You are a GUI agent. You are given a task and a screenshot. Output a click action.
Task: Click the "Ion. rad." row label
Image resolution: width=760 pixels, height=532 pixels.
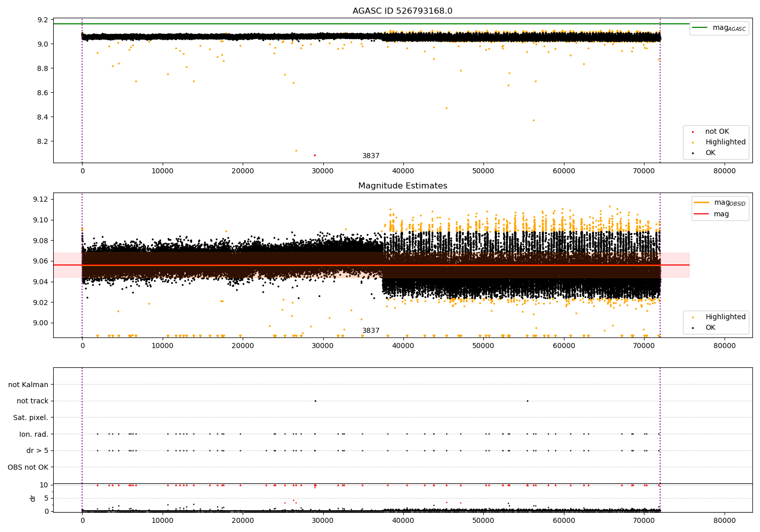34,434
